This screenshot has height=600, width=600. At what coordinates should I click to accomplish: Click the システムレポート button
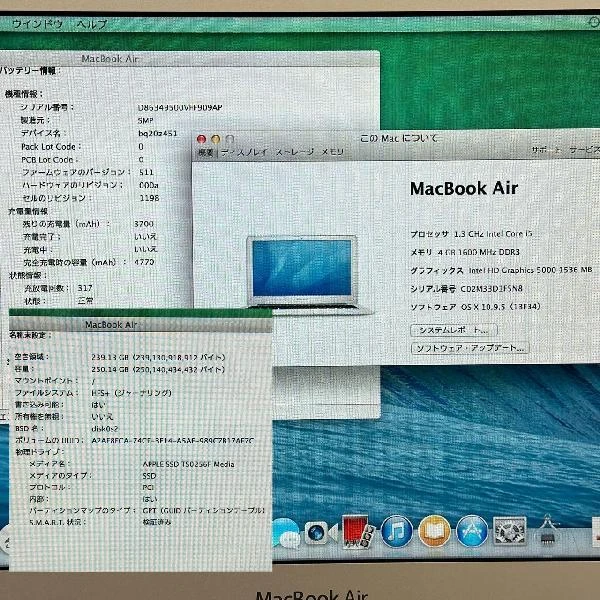click(x=454, y=330)
